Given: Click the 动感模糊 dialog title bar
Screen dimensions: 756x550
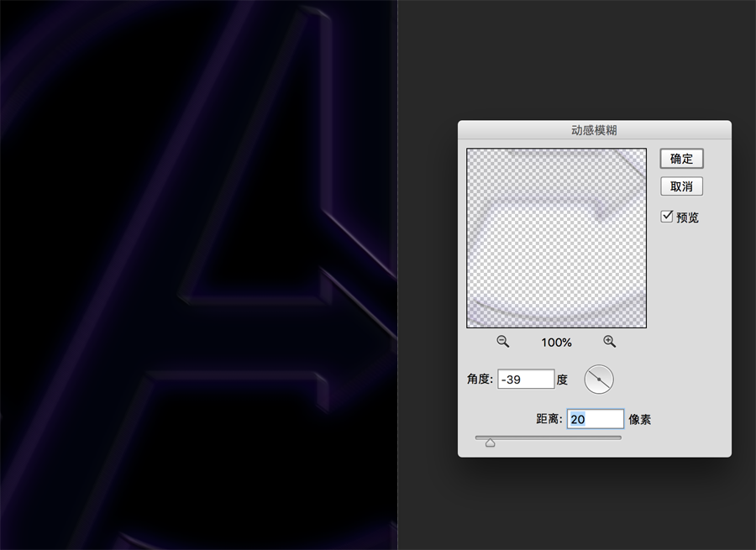Looking at the screenshot, I should 595,130.
